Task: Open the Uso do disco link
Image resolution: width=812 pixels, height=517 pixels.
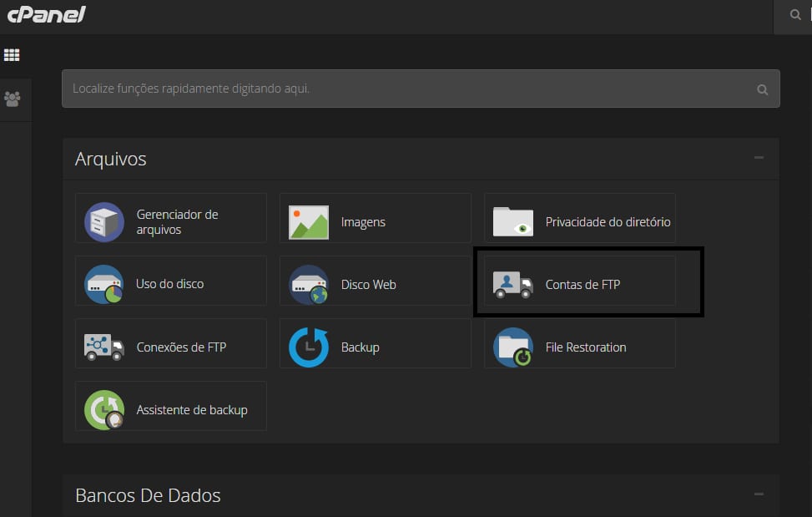Action: 170,284
